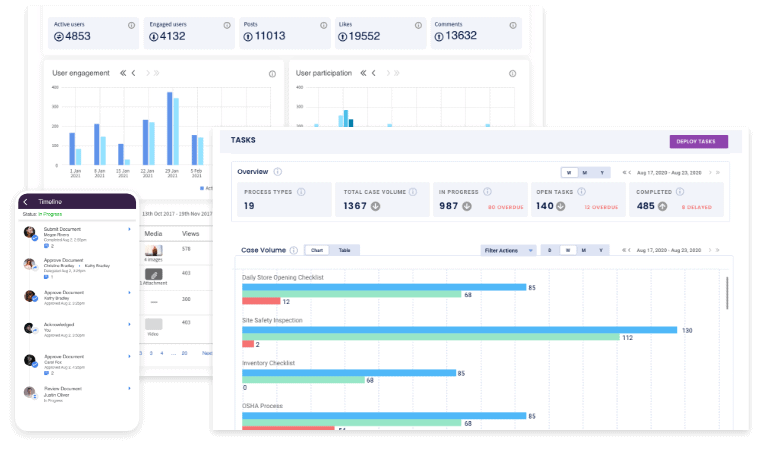Image resolution: width=758 pixels, height=449 pixels.
Task: Click the Video media thumbnail
Action: click(x=154, y=324)
